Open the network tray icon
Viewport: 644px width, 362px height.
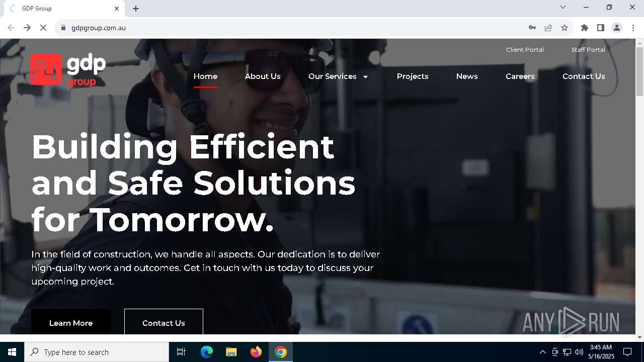tap(567, 352)
